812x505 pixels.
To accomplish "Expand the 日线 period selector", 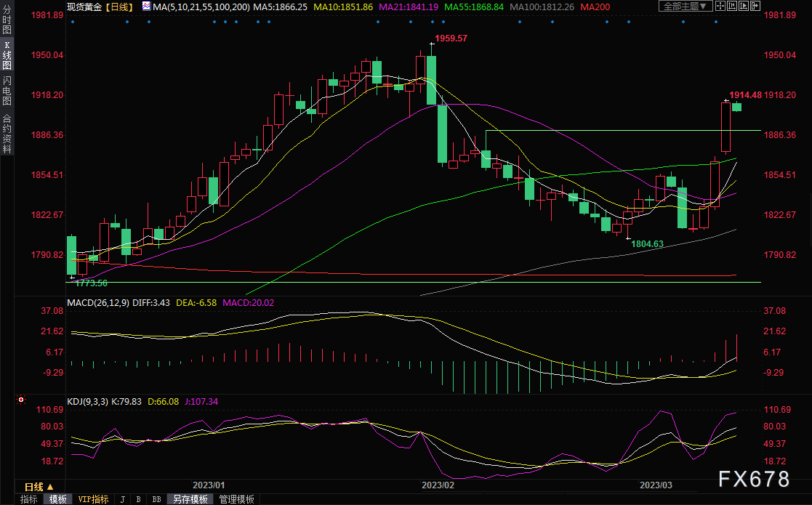I will click(39, 487).
